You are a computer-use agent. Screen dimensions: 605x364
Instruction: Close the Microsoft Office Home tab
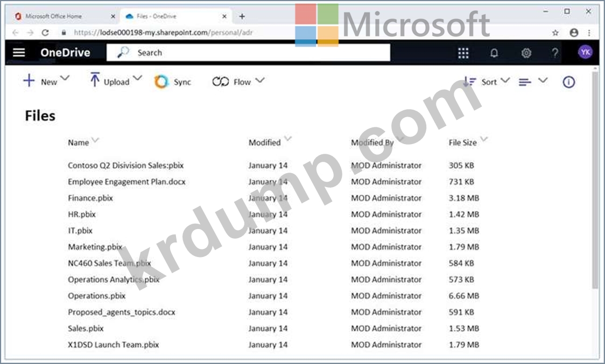point(113,16)
